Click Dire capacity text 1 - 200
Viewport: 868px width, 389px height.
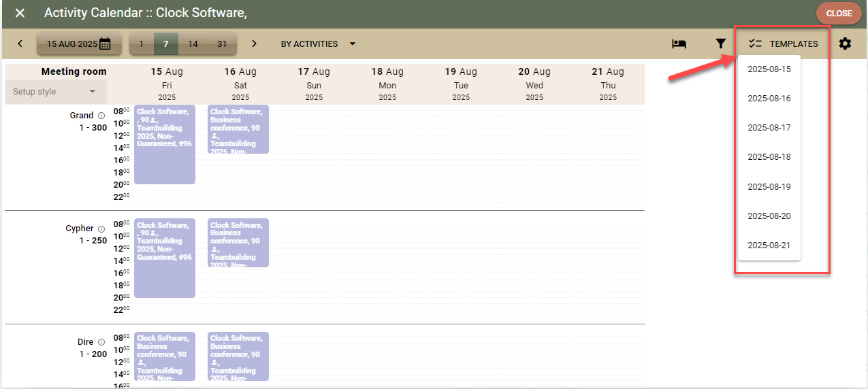pos(93,354)
